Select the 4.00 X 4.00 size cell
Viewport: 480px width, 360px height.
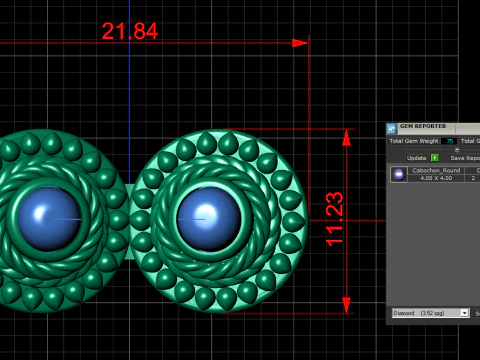[x=436, y=178]
